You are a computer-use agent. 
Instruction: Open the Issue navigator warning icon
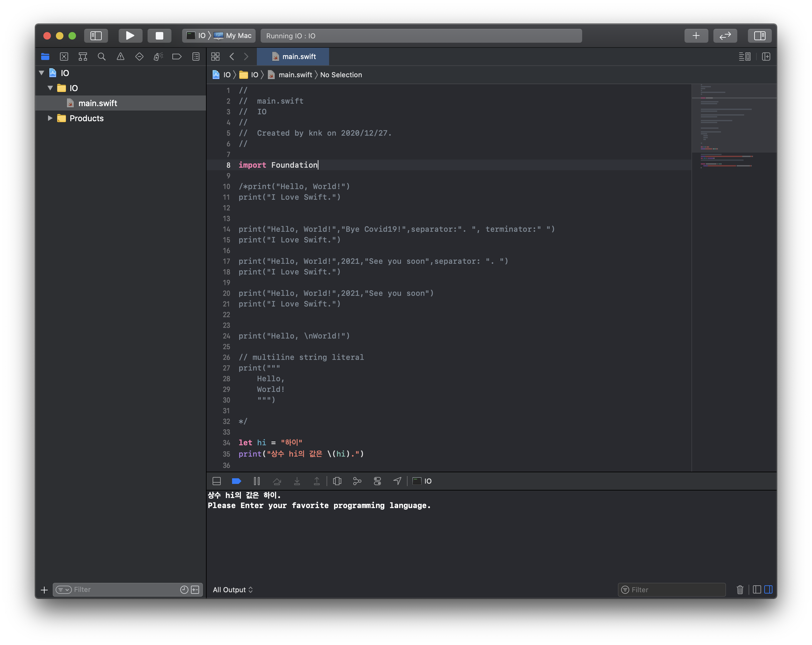121,57
